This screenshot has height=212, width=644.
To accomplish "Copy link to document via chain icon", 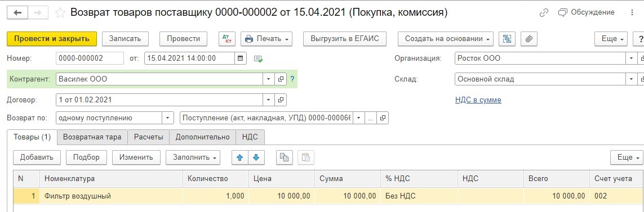I will 544,13.
